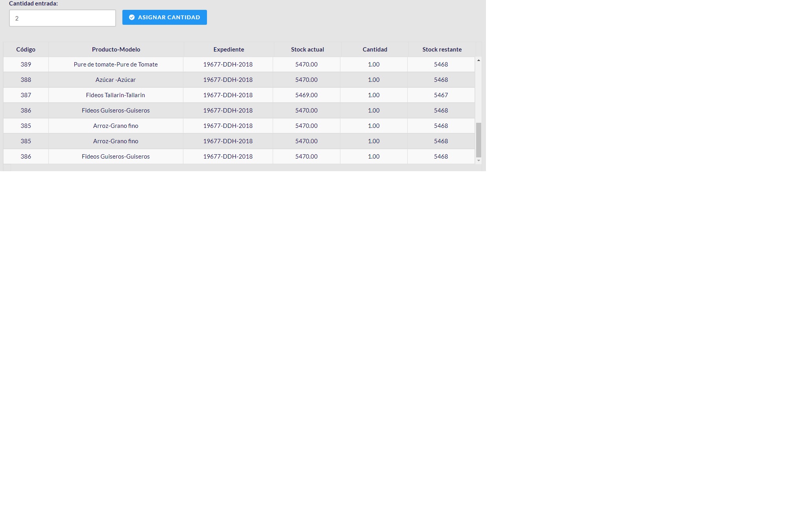Click Stock restante 5468 in Azúcar row
The image size is (798, 532).
pyautogui.click(x=441, y=80)
